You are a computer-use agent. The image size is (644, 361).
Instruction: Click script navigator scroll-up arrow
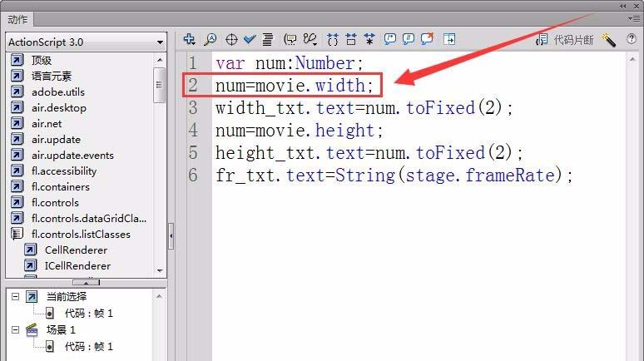click(160, 296)
